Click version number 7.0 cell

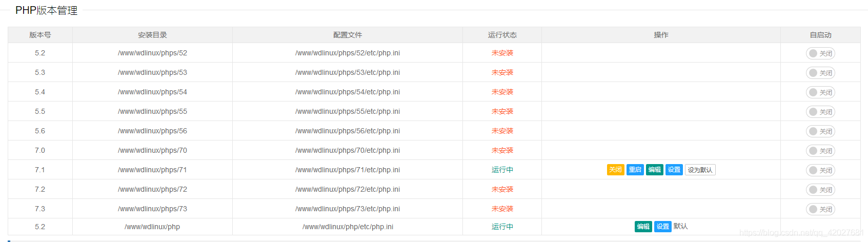40,150
